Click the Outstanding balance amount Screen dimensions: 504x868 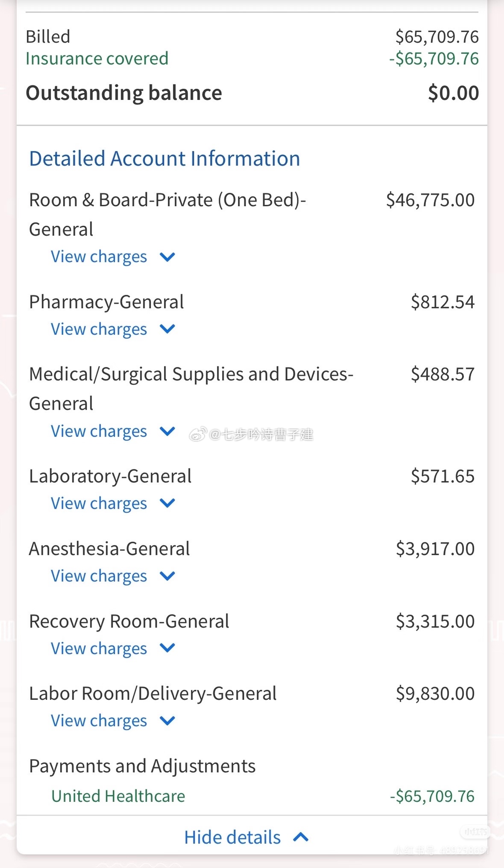tap(453, 93)
